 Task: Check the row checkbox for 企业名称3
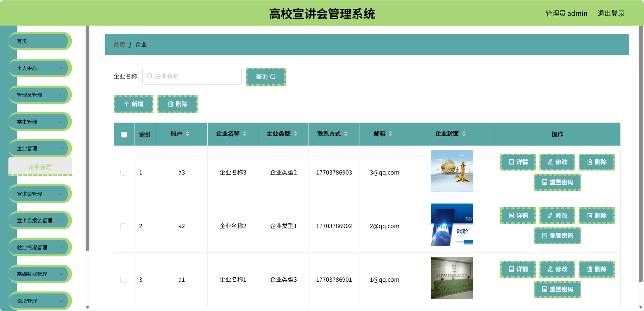point(123,173)
